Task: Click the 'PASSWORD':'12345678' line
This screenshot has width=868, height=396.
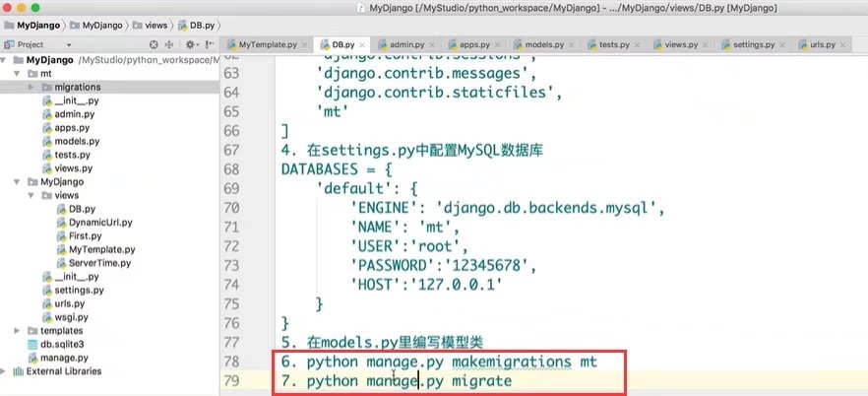Action: tap(444, 266)
